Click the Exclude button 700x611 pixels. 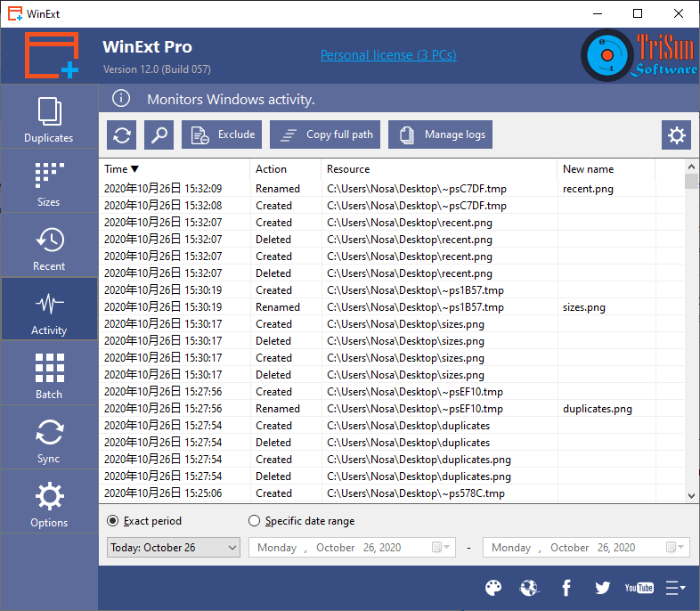tap(222, 134)
